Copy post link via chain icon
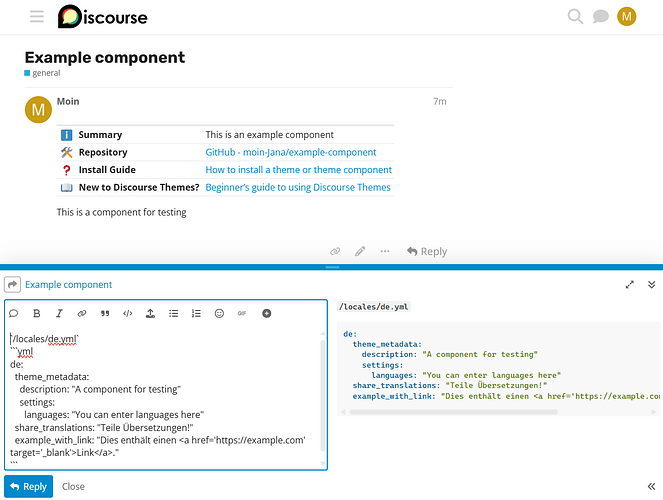The image size is (663, 500). [x=335, y=251]
